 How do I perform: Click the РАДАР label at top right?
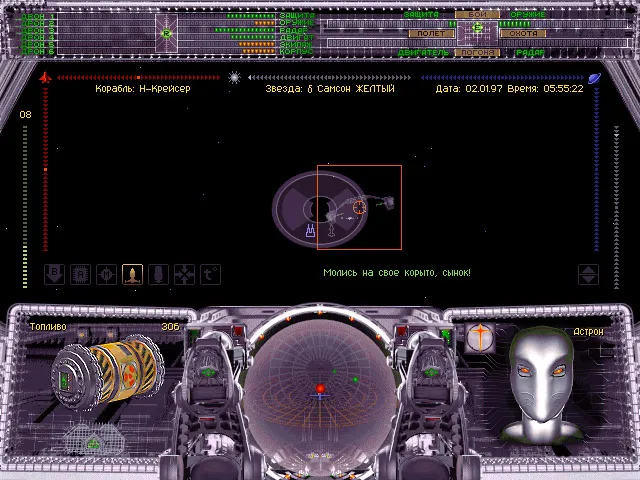pos(530,52)
